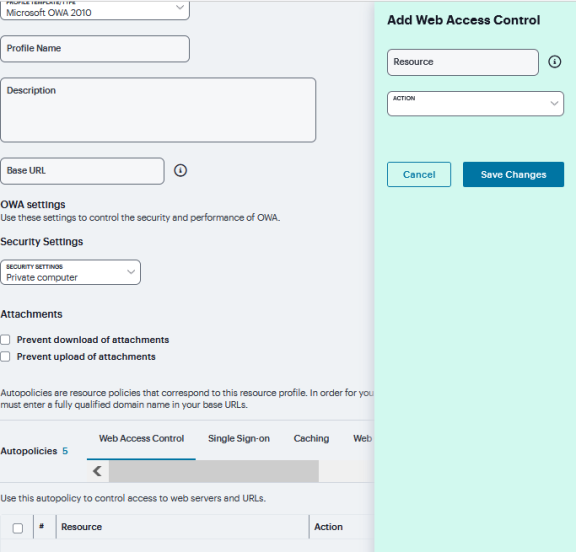
Task: Click the Action column header
Action: pyautogui.click(x=328, y=527)
